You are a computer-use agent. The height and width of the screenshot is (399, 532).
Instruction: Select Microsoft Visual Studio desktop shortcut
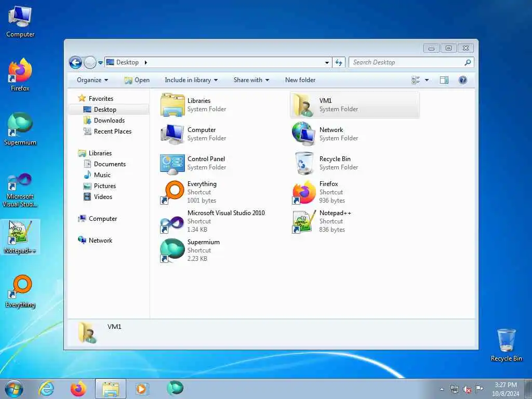[x=20, y=190]
